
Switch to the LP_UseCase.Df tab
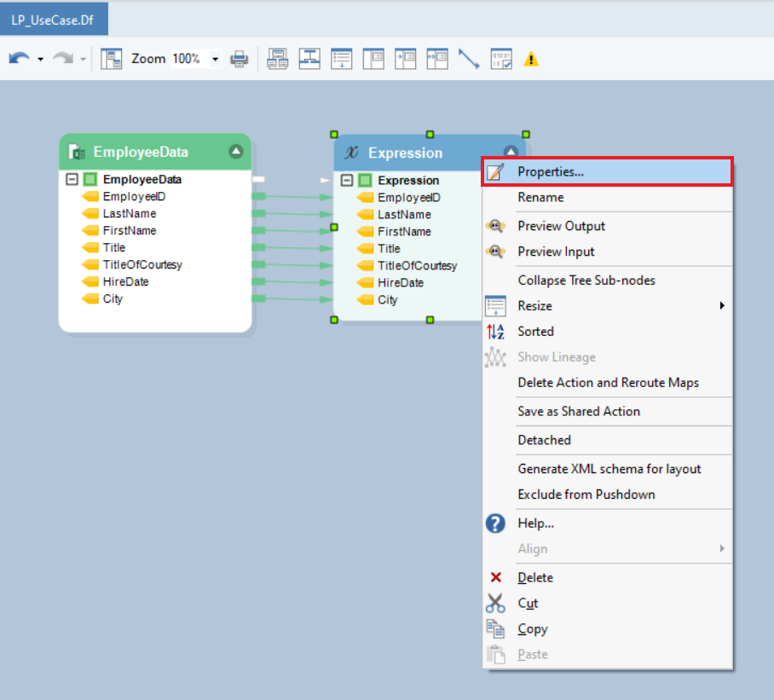click(x=53, y=19)
